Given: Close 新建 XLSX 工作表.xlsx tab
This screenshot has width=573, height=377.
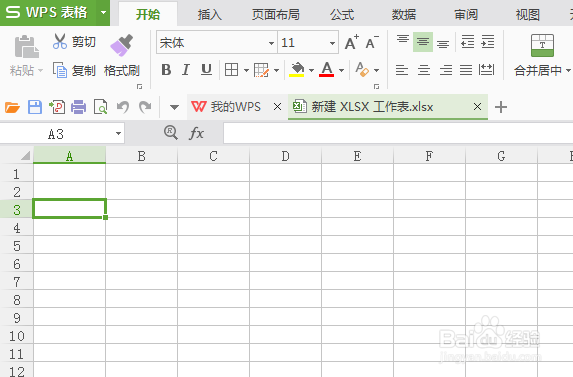Looking at the screenshot, I should pos(477,107).
